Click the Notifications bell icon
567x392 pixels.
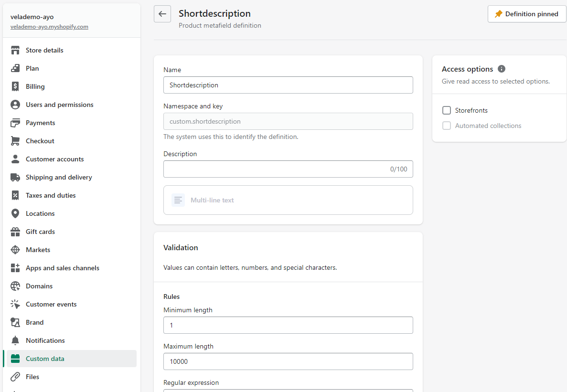(x=16, y=340)
